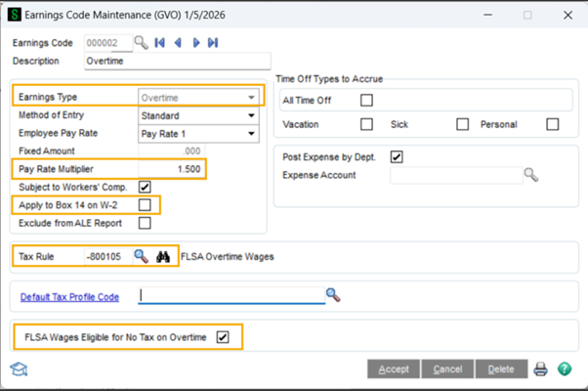Enable Apply to Box 14 on W-2
Image resolution: width=588 pixels, height=391 pixels.
[x=146, y=205]
